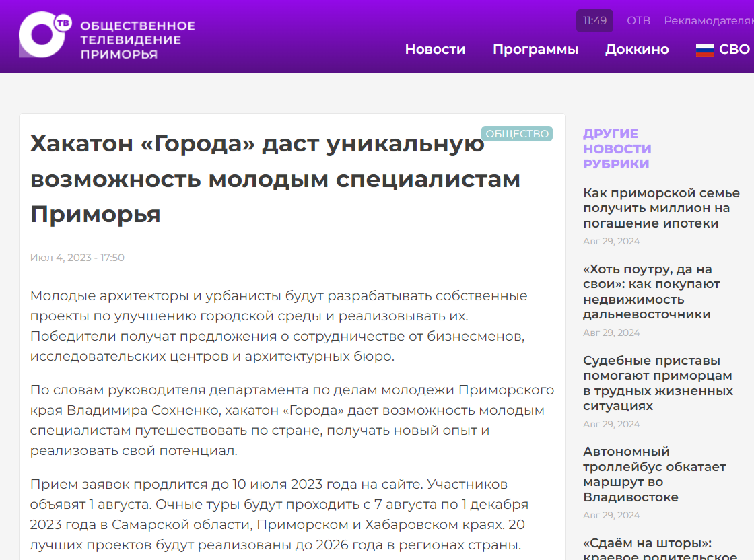Click the Рекламодателям top link

(709, 21)
